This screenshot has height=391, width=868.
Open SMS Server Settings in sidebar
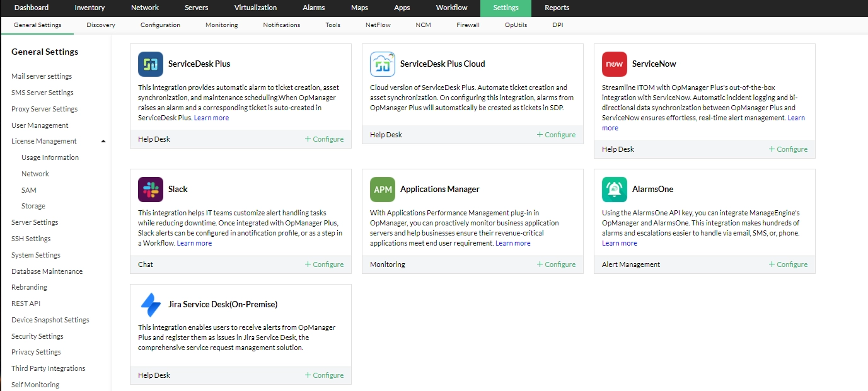(x=42, y=93)
